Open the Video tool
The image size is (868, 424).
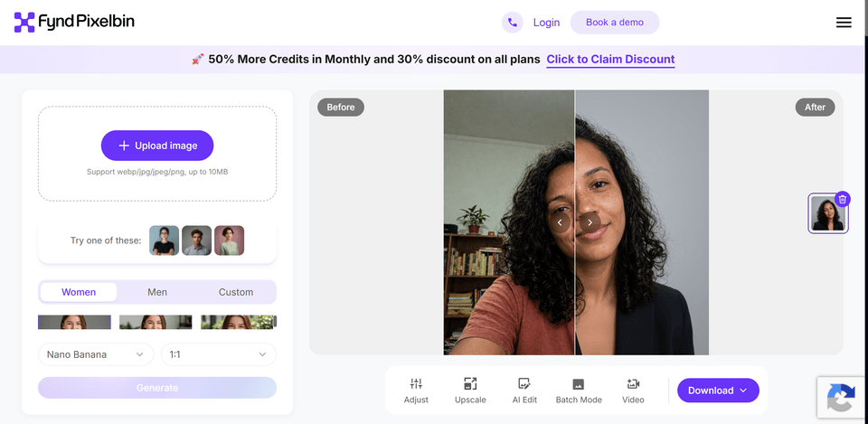click(x=633, y=391)
